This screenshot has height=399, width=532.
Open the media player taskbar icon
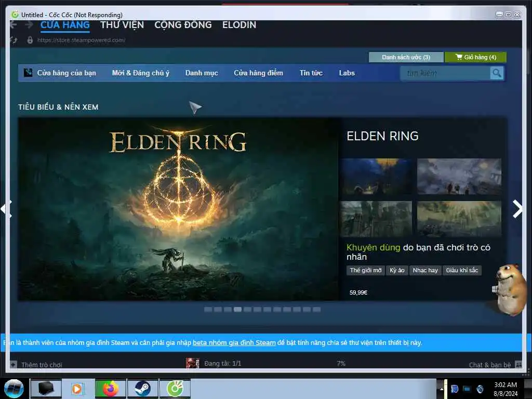click(x=77, y=389)
